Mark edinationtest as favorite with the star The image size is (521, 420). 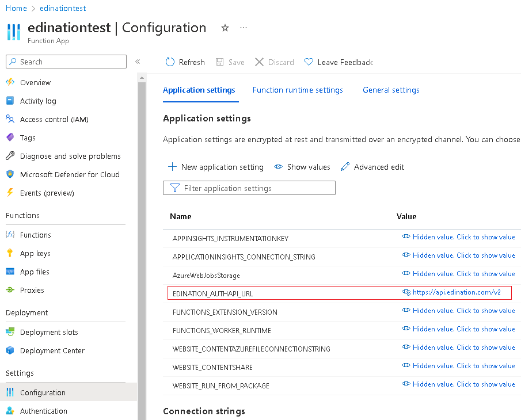pyautogui.click(x=225, y=28)
